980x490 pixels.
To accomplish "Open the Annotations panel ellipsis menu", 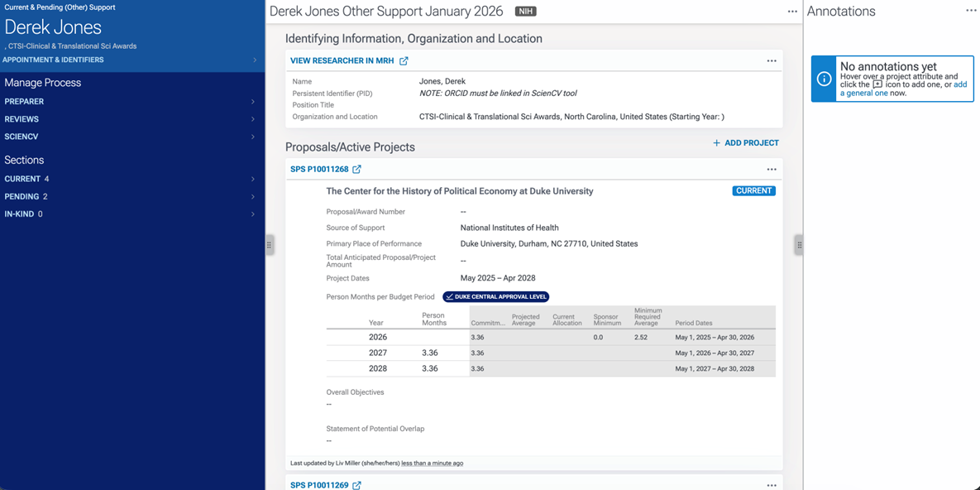I will [x=971, y=11].
